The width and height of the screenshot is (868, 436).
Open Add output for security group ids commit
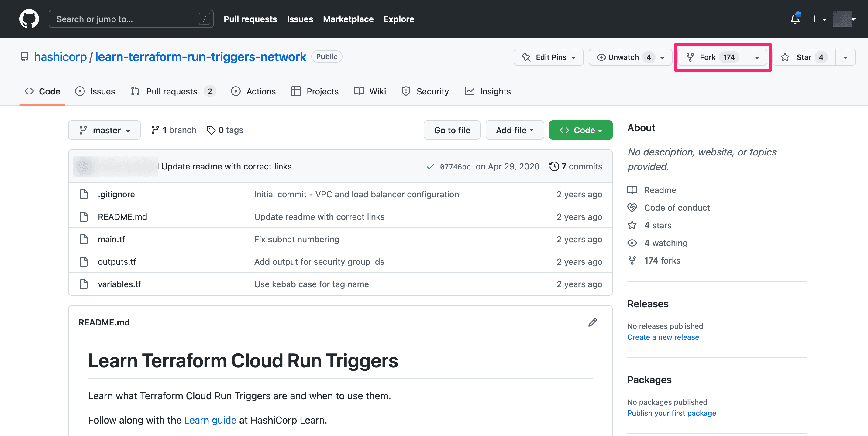tap(319, 262)
